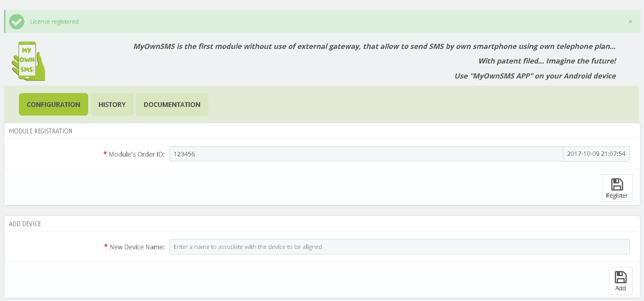Click the Add Device panel heading
Viewport: 644px width, 301px height.
point(25,224)
